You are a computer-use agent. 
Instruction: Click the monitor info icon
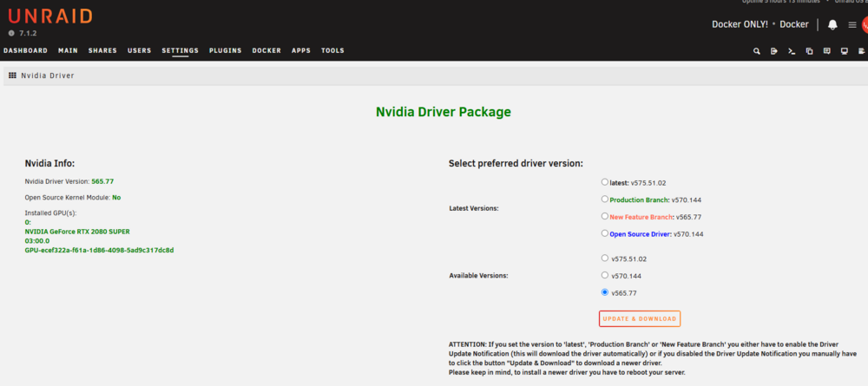click(845, 51)
